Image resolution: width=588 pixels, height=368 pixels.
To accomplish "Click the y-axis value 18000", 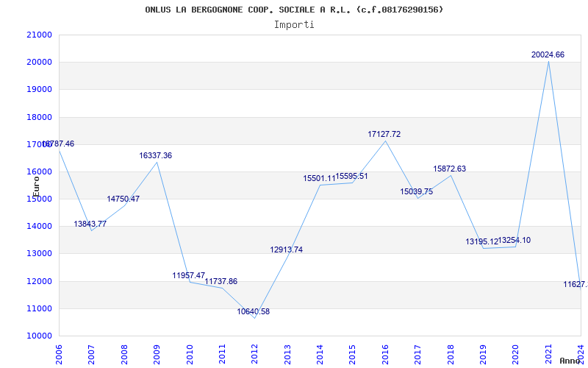I will pyautogui.click(x=39, y=117).
